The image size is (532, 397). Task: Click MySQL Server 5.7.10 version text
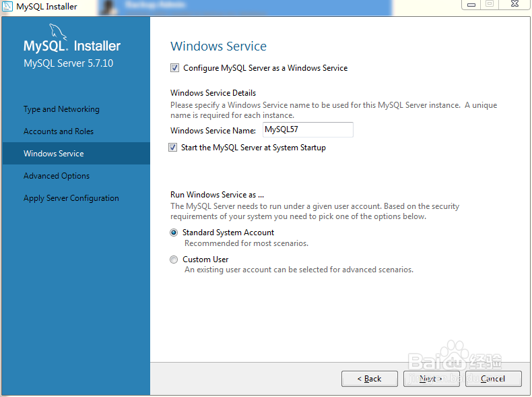68,63
